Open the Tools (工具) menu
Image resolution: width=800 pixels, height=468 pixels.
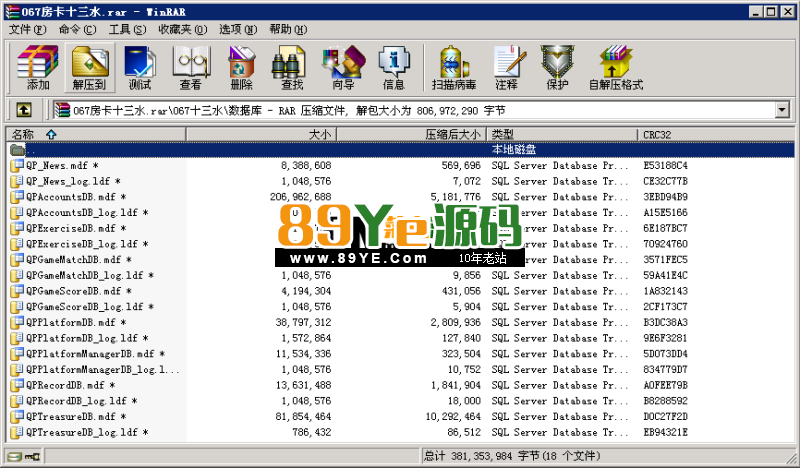[x=127, y=29]
